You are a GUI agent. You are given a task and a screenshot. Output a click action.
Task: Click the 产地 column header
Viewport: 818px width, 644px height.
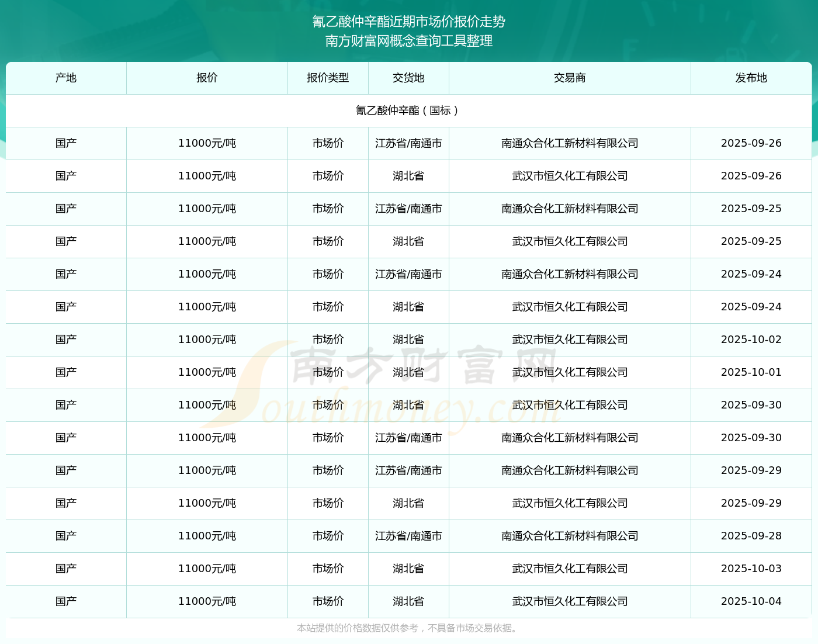(66, 78)
